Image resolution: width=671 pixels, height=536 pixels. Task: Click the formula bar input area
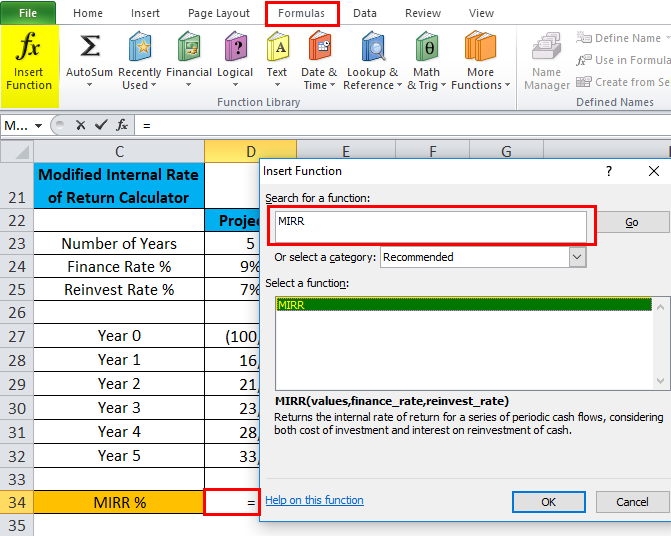(402, 125)
